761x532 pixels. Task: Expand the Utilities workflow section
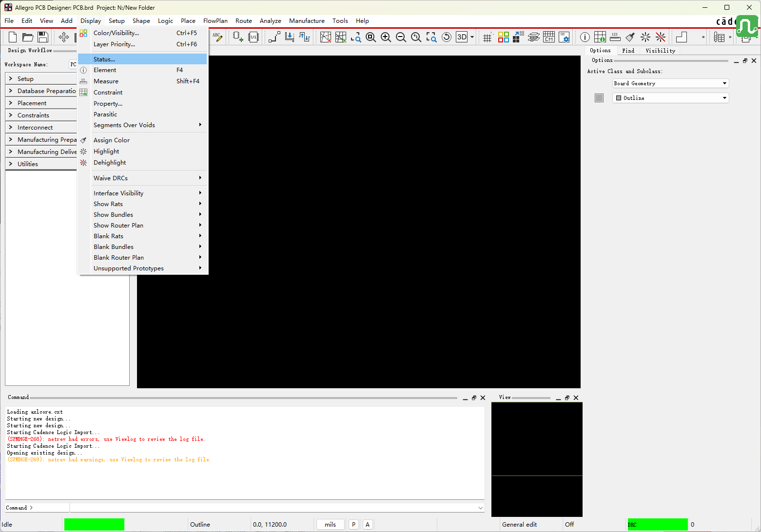click(x=41, y=164)
